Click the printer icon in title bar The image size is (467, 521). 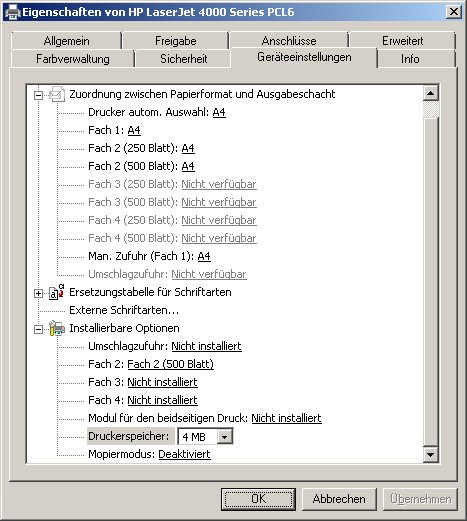[13, 12]
